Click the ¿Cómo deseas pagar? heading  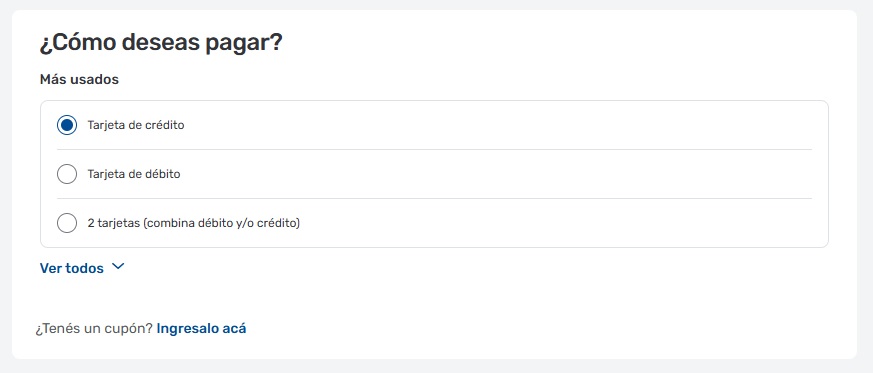point(161,43)
